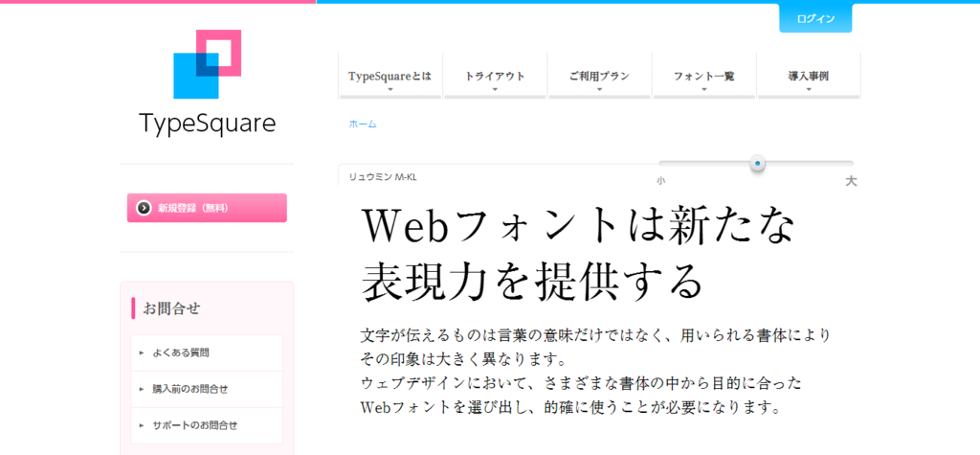Click the ログイン button
The image size is (980, 455).
[x=815, y=18]
